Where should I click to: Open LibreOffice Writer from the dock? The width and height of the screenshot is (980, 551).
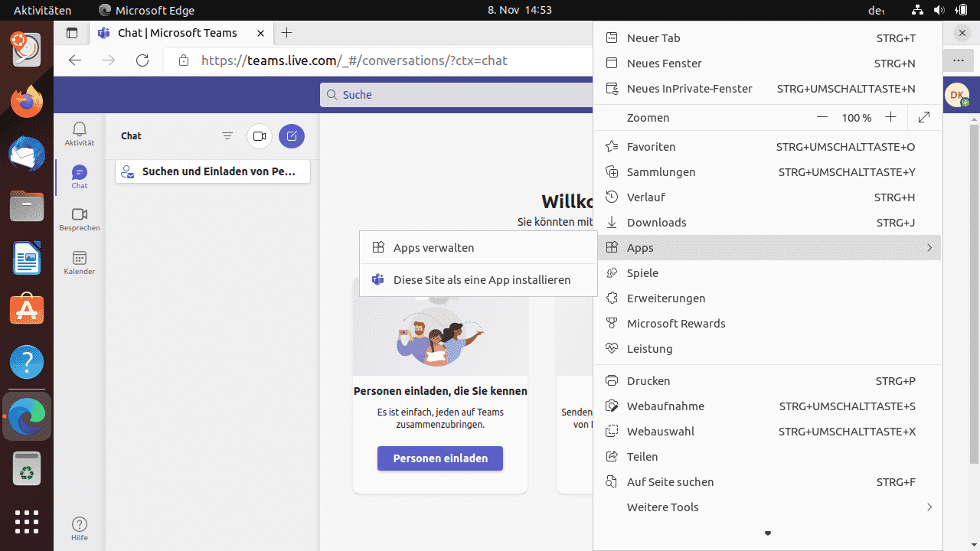[x=27, y=258]
